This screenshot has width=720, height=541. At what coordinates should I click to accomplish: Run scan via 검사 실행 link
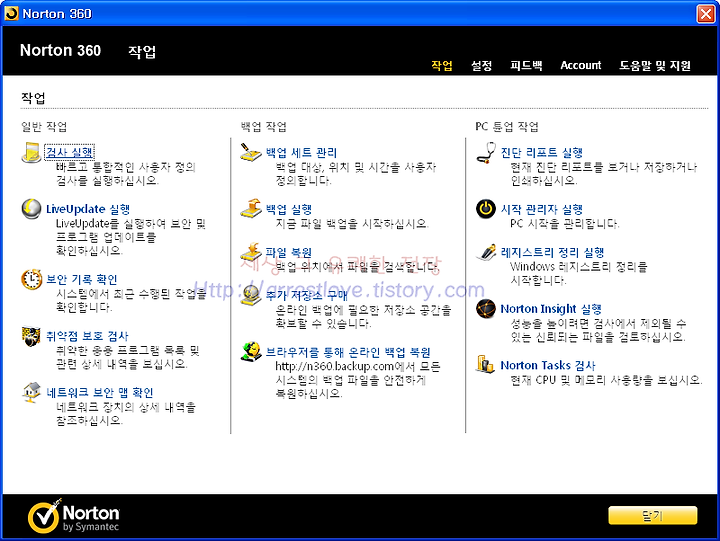pos(69,152)
